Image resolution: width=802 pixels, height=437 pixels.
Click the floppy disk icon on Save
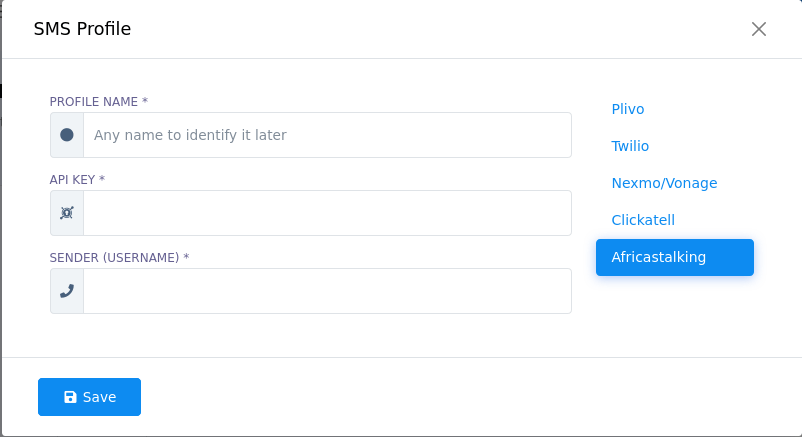click(70, 397)
